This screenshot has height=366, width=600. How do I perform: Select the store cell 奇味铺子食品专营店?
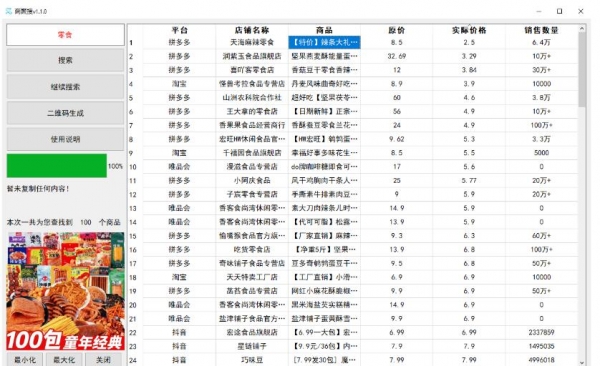(x=252, y=263)
